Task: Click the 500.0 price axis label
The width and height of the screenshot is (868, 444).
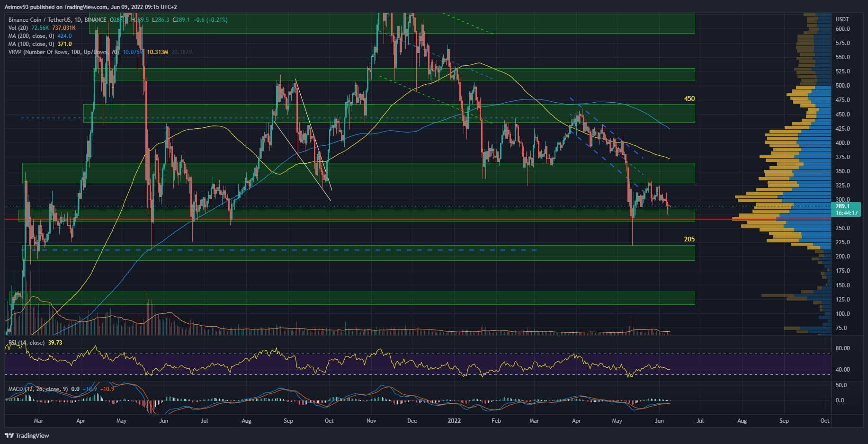Action: pyautogui.click(x=842, y=86)
